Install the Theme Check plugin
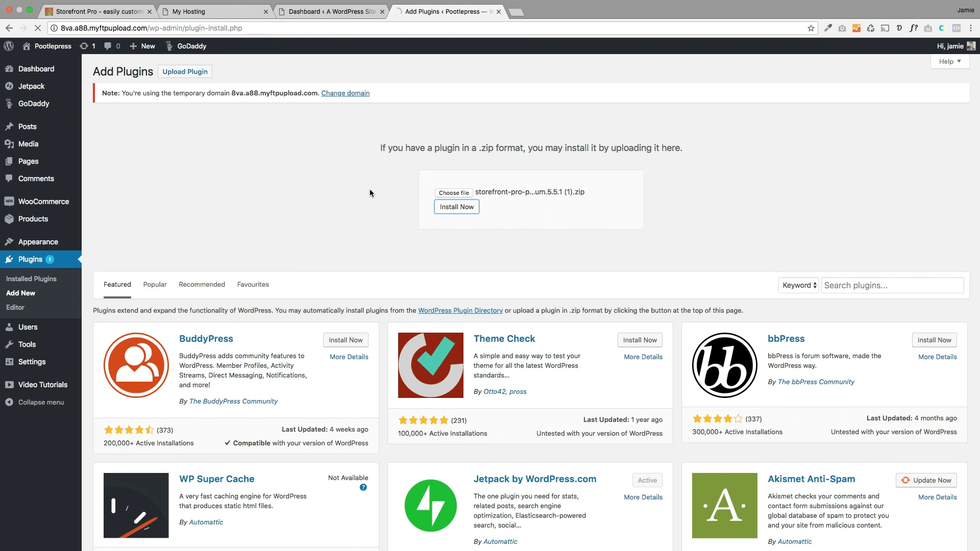The width and height of the screenshot is (980, 551). click(640, 340)
